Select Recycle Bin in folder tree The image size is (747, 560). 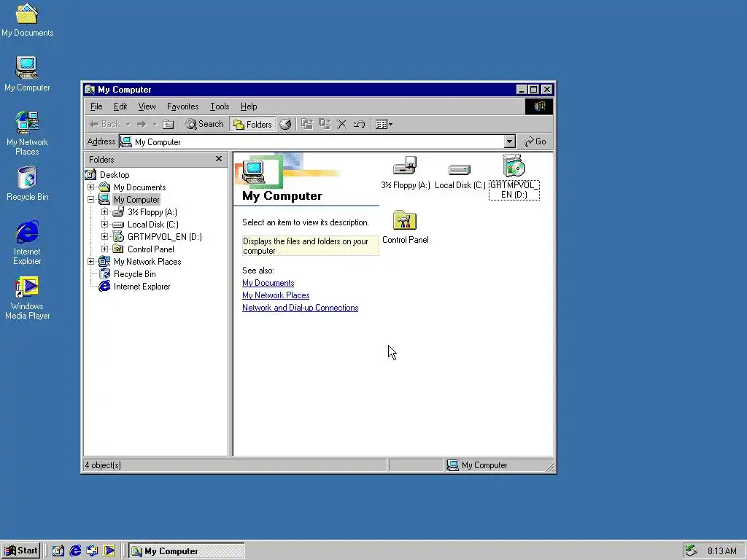click(x=134, y=274)
